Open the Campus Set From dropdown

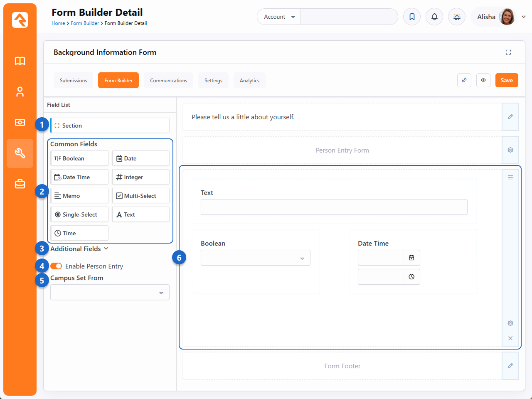[x=110, y=293]
